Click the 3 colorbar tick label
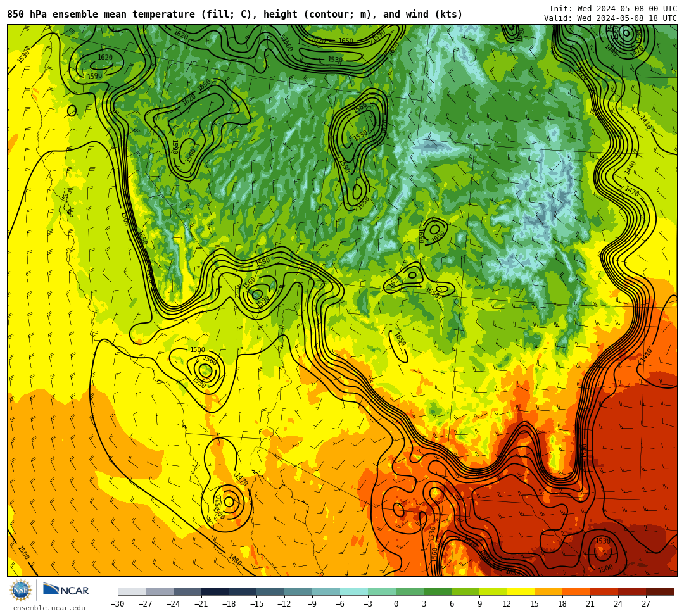The image size is (684, 616). (x=424, y=604)
